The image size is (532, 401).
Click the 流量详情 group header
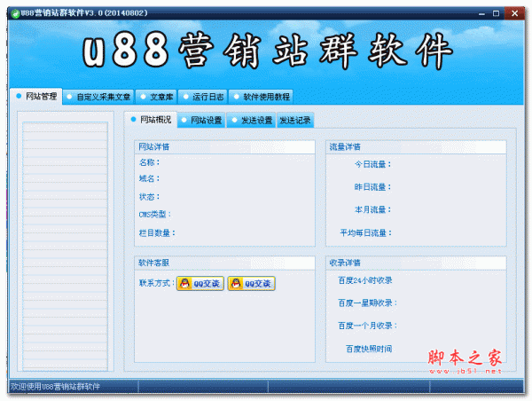point(416,147)
